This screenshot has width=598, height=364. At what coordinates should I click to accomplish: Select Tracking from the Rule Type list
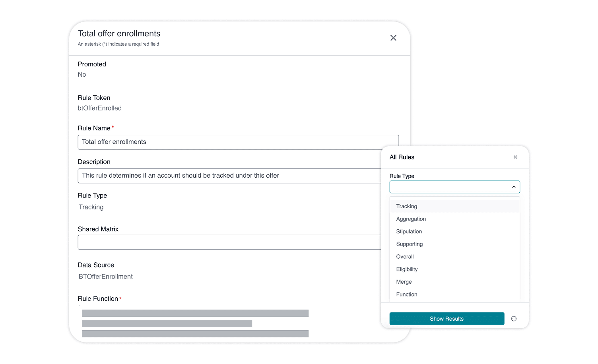pos(406,206)
